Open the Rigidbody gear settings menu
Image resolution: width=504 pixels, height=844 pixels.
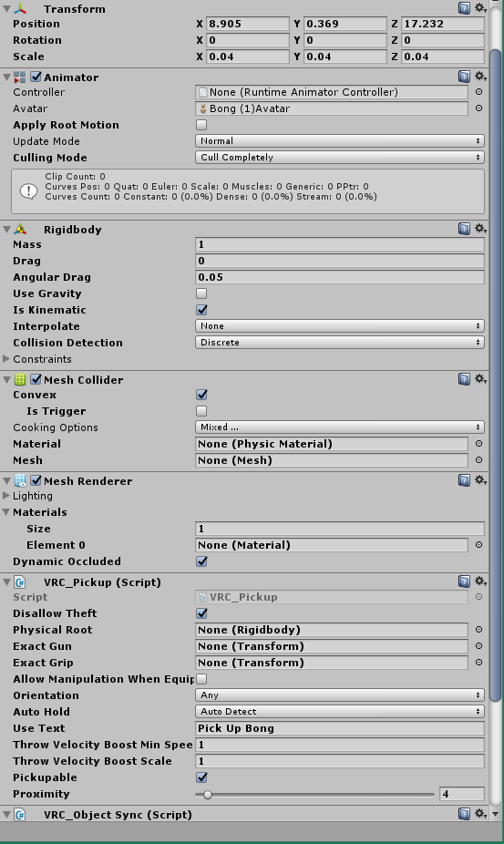pos(480,229)
